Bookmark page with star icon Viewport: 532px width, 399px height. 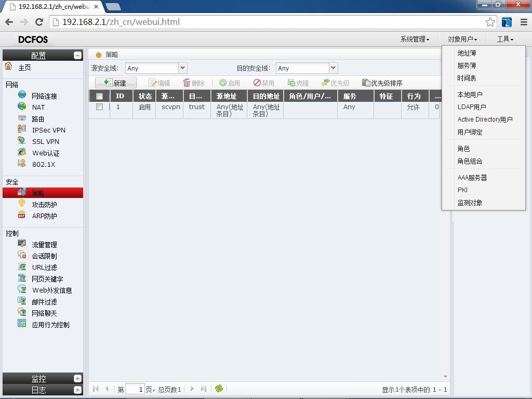(490, 22)
